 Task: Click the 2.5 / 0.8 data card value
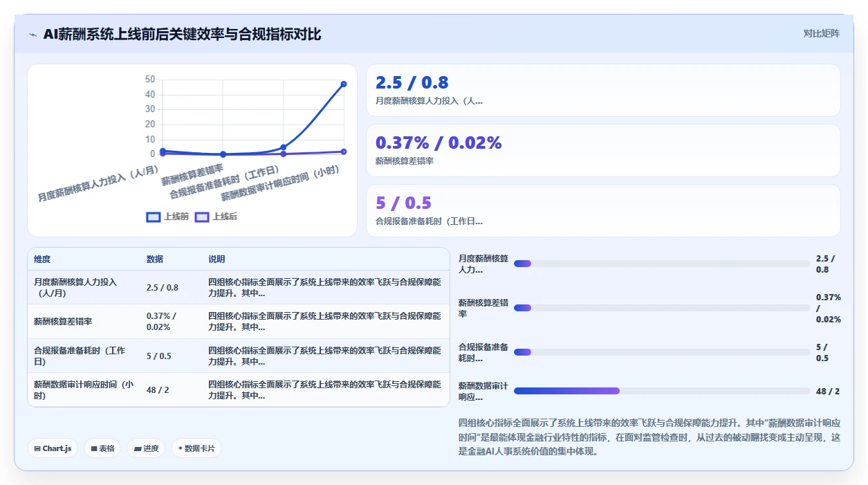pyautogui.click(x=412, y=82)
